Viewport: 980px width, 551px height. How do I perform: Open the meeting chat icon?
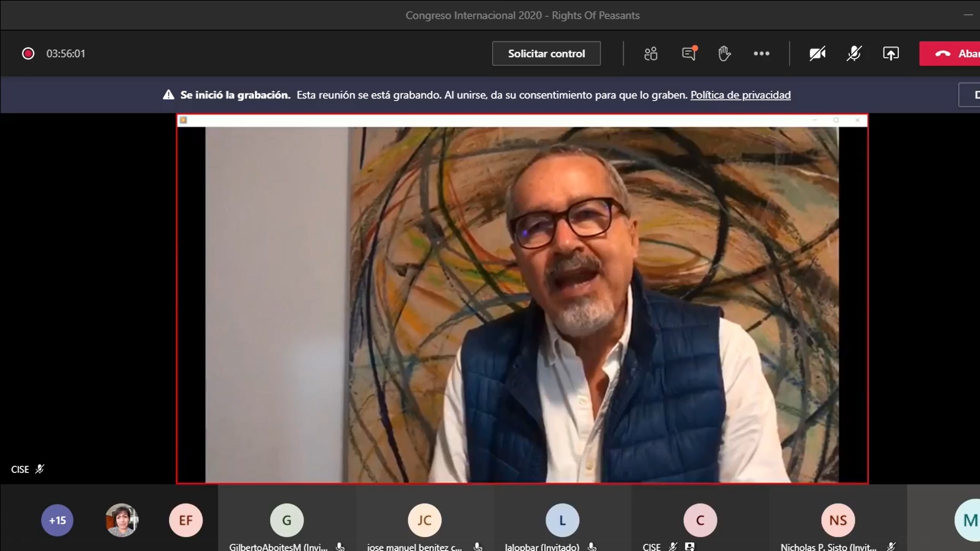coord(689,54)
